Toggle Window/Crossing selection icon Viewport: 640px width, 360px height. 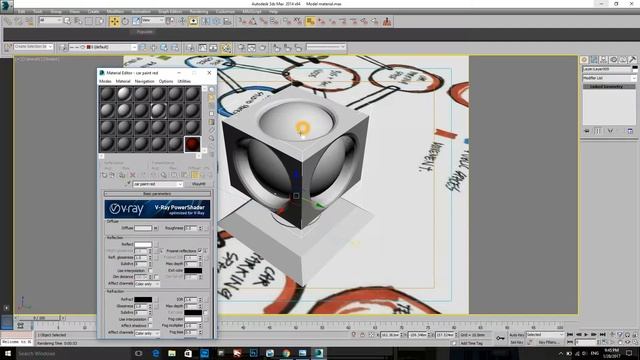100,21
